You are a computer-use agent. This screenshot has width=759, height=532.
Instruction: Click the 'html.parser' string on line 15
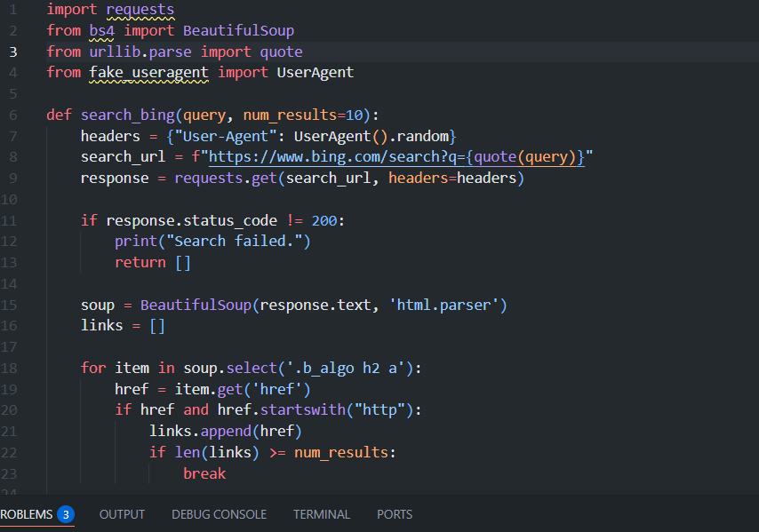coord(449,306)
